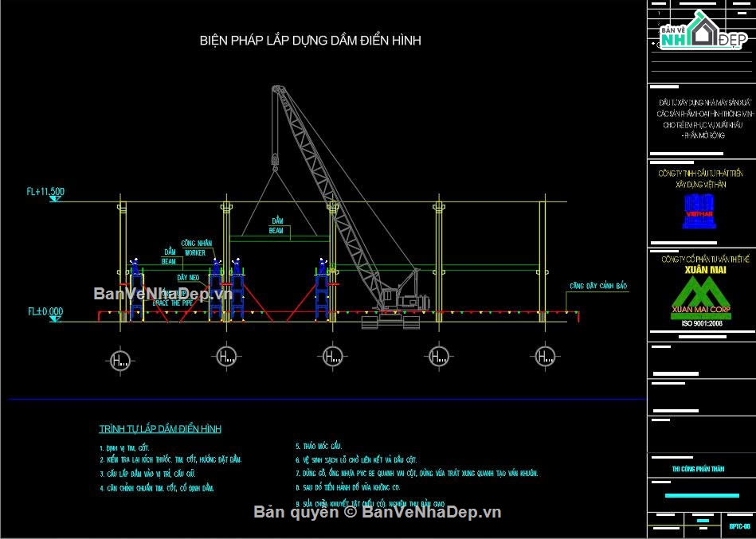Viewport: 756px width, 539px height.
Task: Pick the crane's crawler tracks
Action: pyautogui.click(x=390, y=322)
